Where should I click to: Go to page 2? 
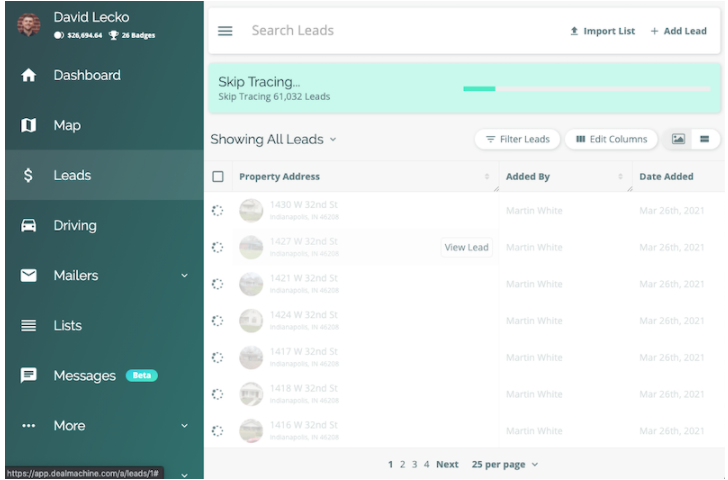click(403, 465)
